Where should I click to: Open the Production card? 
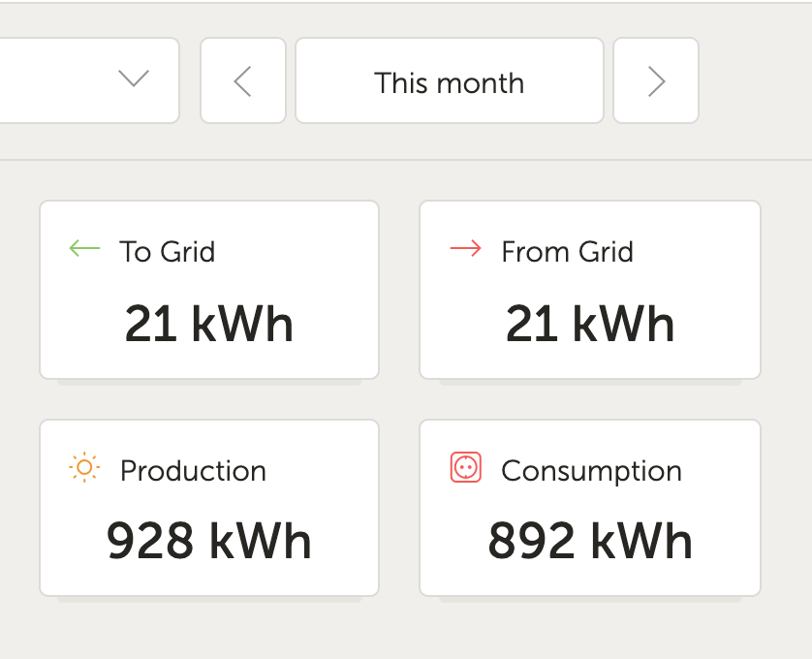[x=209, y=508]
